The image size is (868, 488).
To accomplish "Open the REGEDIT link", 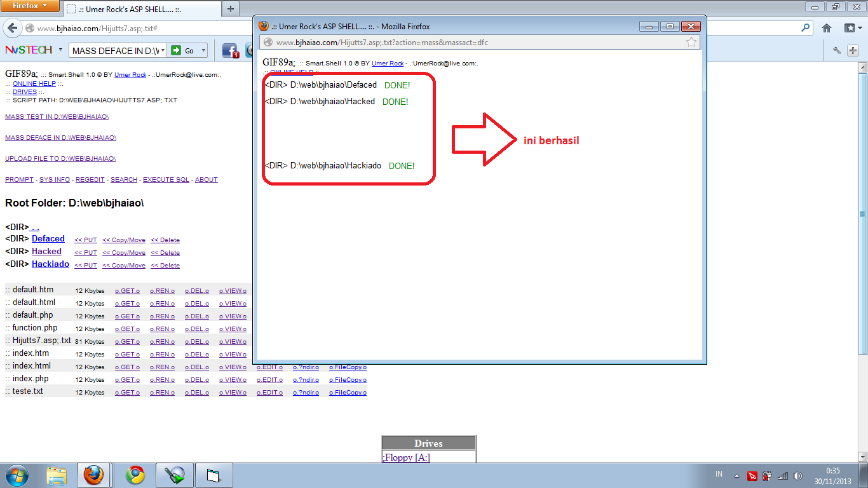I will (x=90, y=180).
